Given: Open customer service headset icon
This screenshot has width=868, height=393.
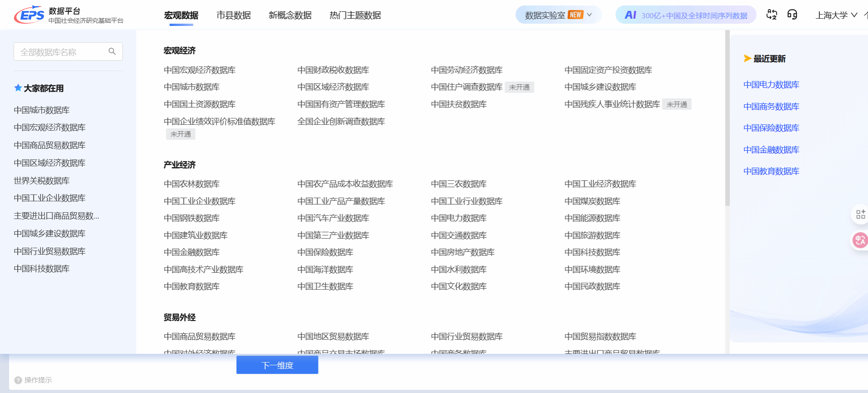Looking at the screenshot, I should [792, 15].
